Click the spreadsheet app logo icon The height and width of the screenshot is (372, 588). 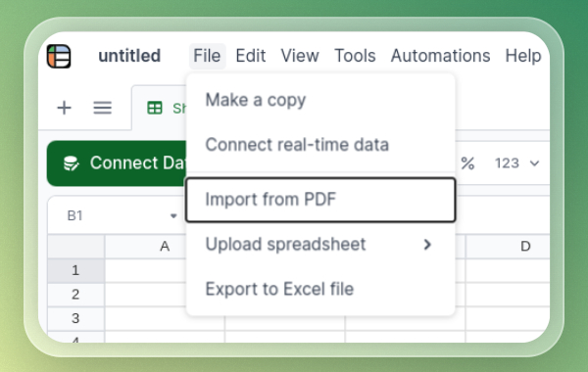(59, 56)
